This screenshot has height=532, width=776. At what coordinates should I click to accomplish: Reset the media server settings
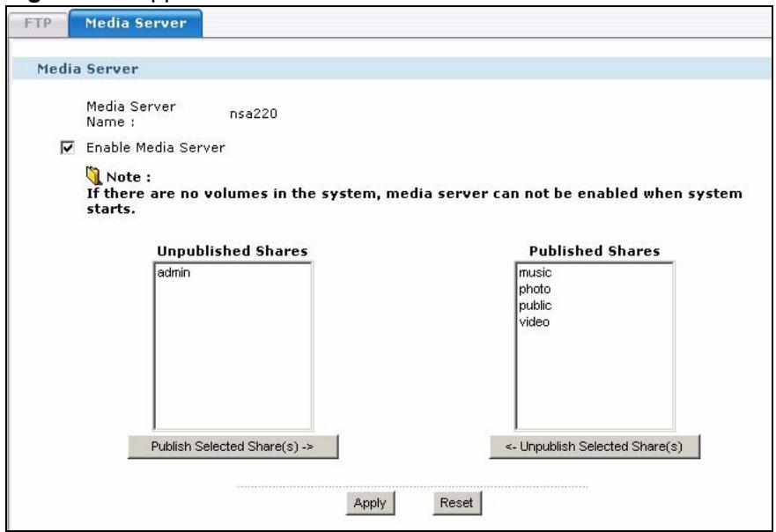coord(457,503)
